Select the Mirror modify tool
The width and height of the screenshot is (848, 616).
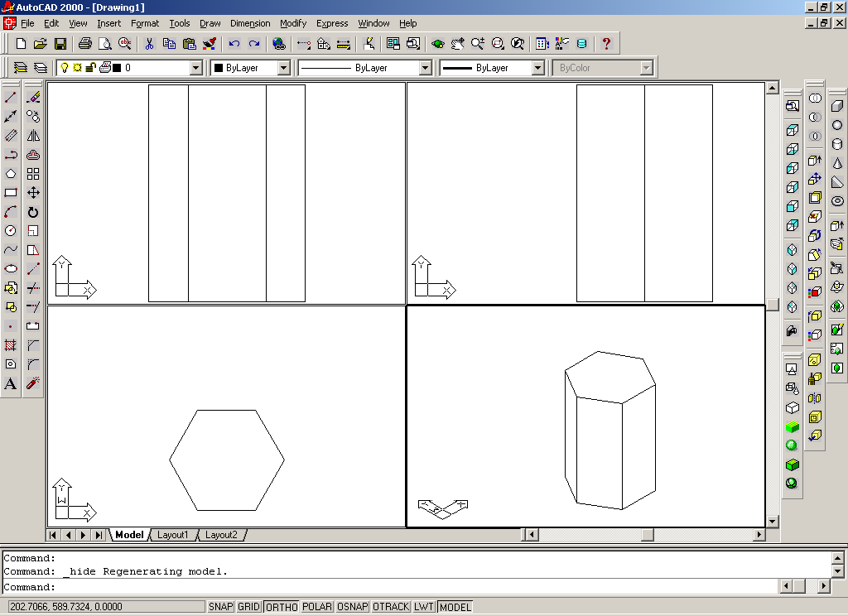(33, 135)
